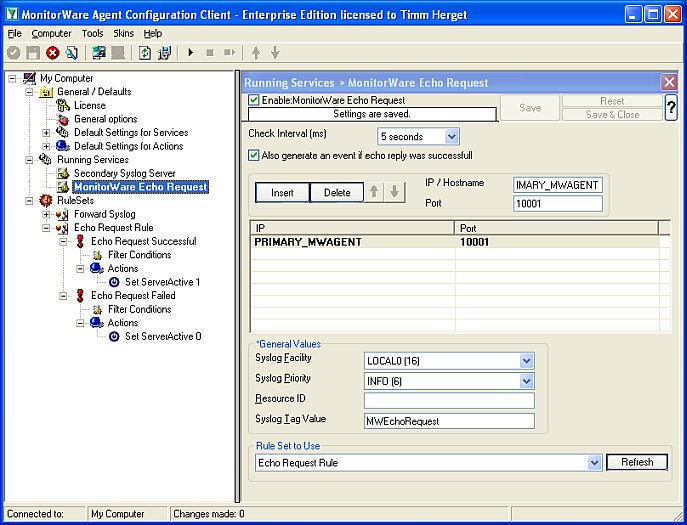Click the toolbar move down arrow

[x=275, y=53]
